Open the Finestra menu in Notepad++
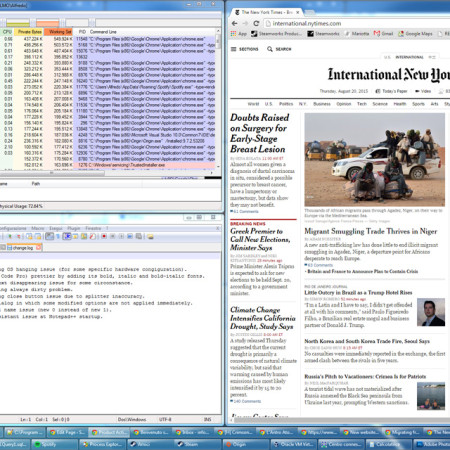This screenshot has width=450, height=450. (93, 228)
